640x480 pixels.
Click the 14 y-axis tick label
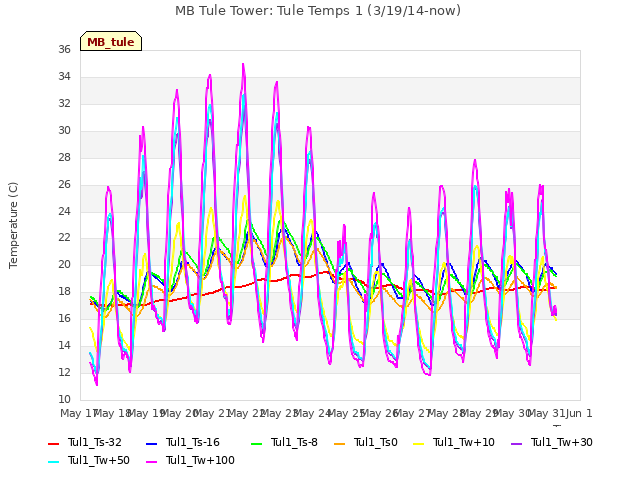[x=64, y=345]
